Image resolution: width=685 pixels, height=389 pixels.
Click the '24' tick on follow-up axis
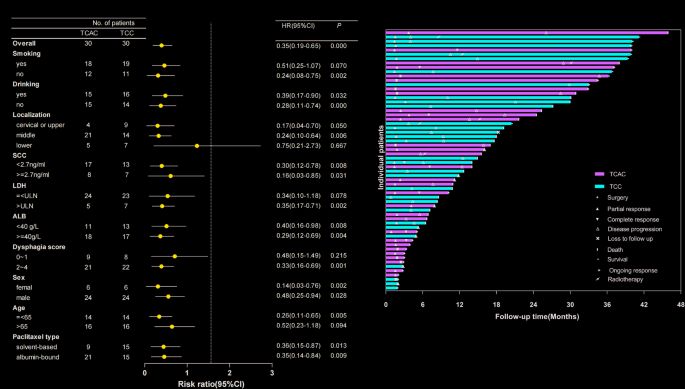pyautogui.click(x=533, y=305)
